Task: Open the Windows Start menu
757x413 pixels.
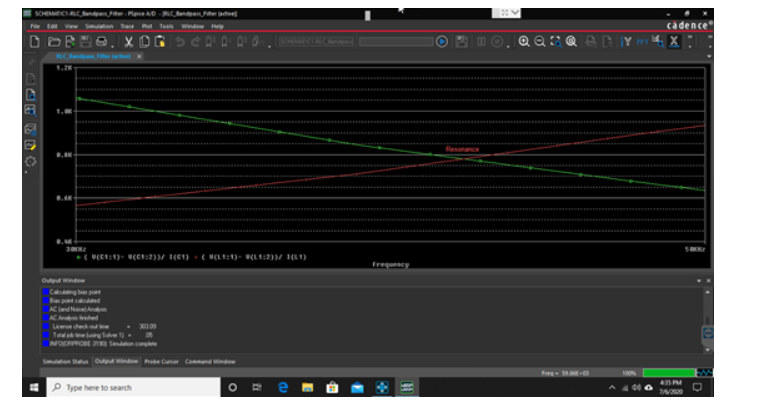Action: pos(34,387)
